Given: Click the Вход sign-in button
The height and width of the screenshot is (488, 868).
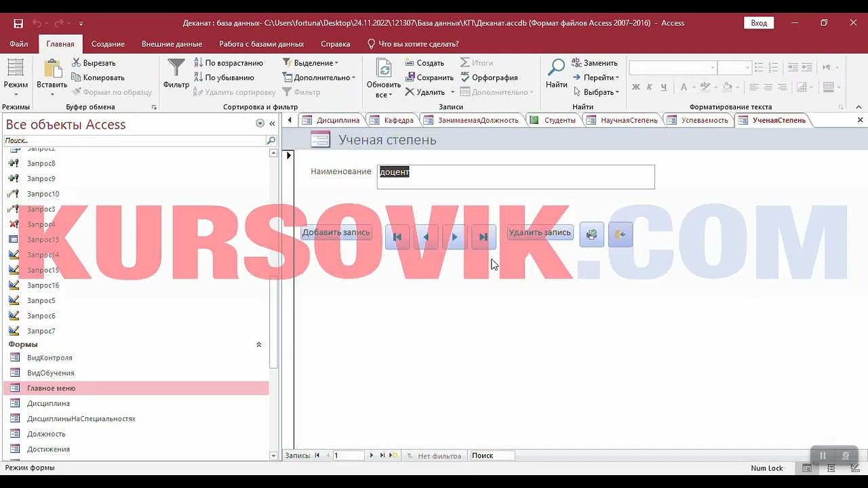Looking at the screenshot, I should pos(759,23).
